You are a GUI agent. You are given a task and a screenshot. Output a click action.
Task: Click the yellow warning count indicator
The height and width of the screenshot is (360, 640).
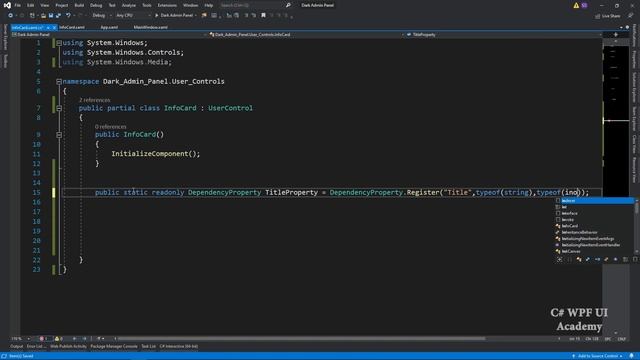(x=58, y=338)
